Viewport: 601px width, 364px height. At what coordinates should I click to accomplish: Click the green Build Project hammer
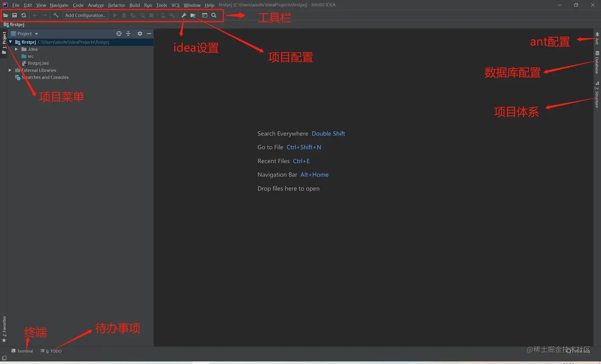[x=56, y=15]
